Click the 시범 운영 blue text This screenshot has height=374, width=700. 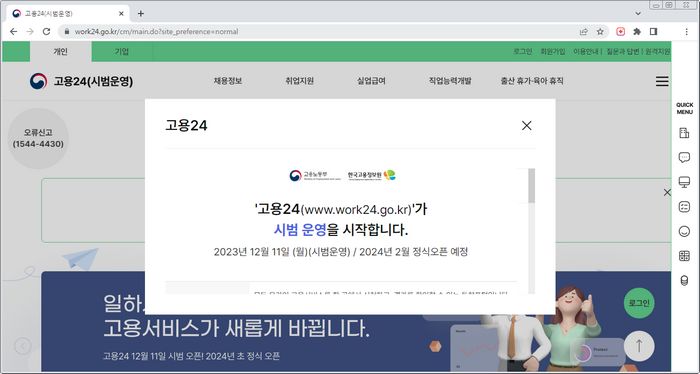[300, 230]
